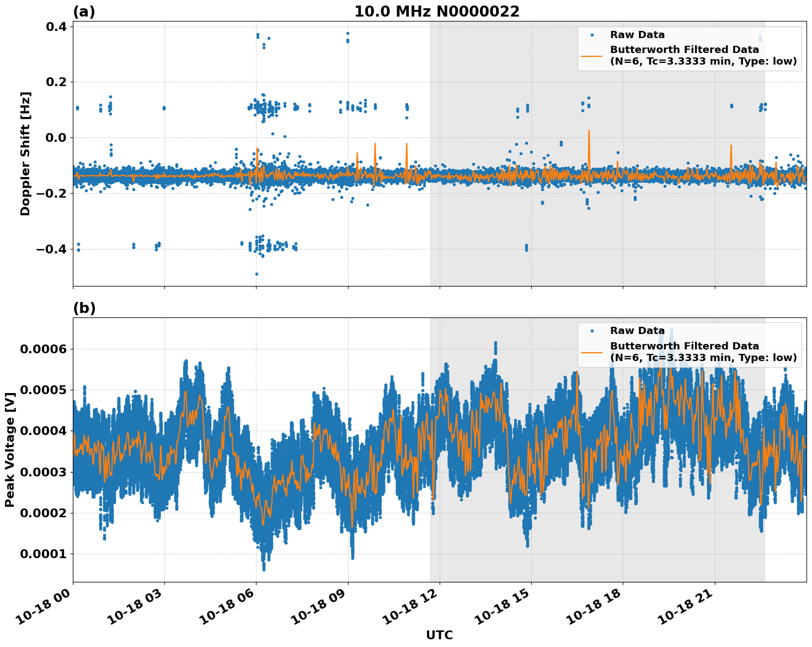The width and height of the screenshot is (812, 647).
Task: Click "Butterworth Filtered Data" legend text in panel (b)
Action: pyautogui.click(x=684, y=346)
